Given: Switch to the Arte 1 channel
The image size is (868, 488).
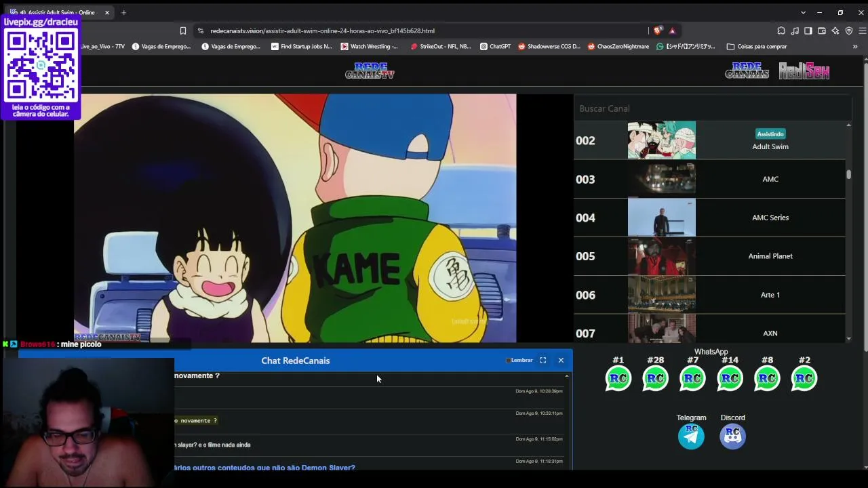Looking at the screenshot, I should click(x=709, y=295).
